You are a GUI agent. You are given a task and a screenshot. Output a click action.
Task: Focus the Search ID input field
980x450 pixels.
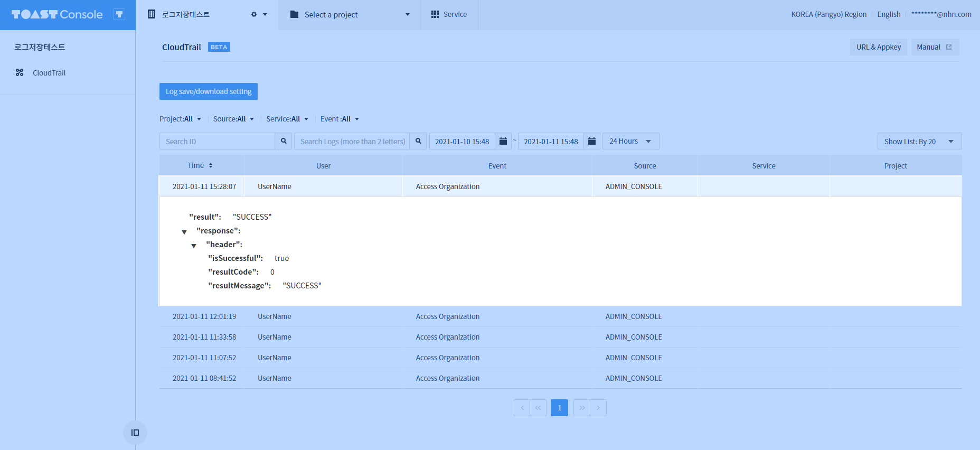tap(217, 142)
